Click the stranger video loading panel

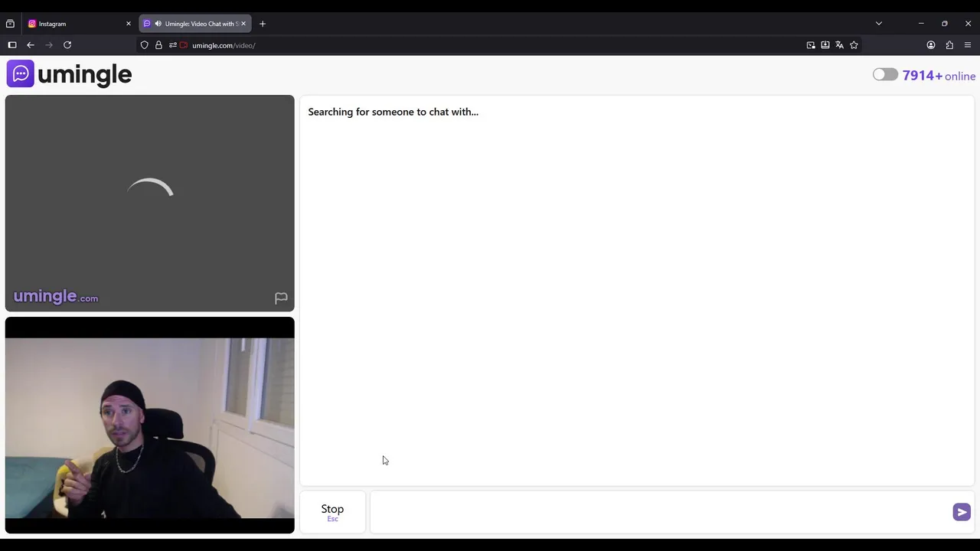point(149,203)
